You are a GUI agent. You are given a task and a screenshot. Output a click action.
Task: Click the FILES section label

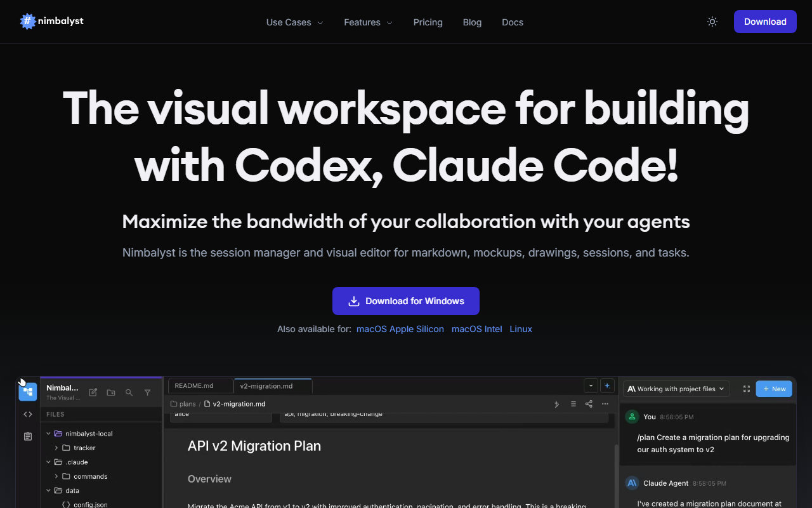click(x=55, y=414)
